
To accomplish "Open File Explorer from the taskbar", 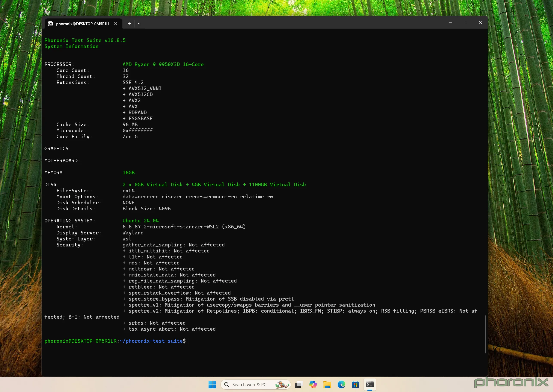I will (x=327, y=384).
